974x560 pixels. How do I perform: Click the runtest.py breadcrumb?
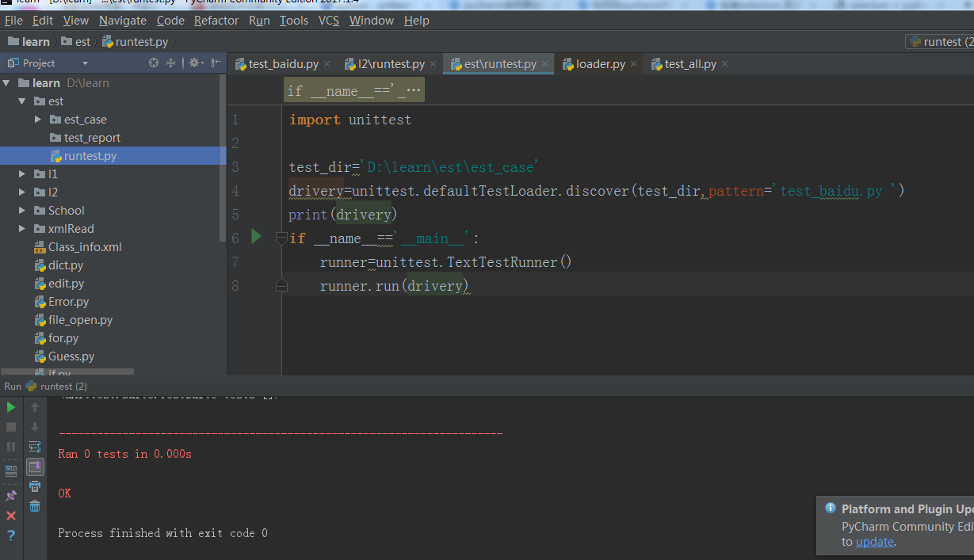click(x=136, y=42)
